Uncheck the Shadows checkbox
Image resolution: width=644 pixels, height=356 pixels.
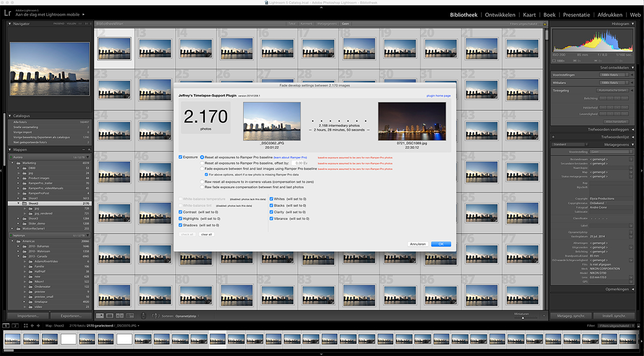(181, 225)
